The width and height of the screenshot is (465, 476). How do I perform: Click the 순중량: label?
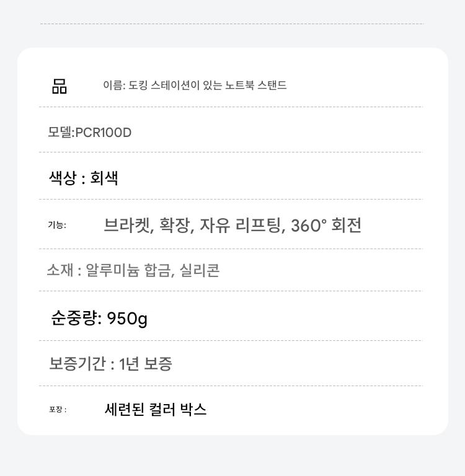click(x=76, y=319)
